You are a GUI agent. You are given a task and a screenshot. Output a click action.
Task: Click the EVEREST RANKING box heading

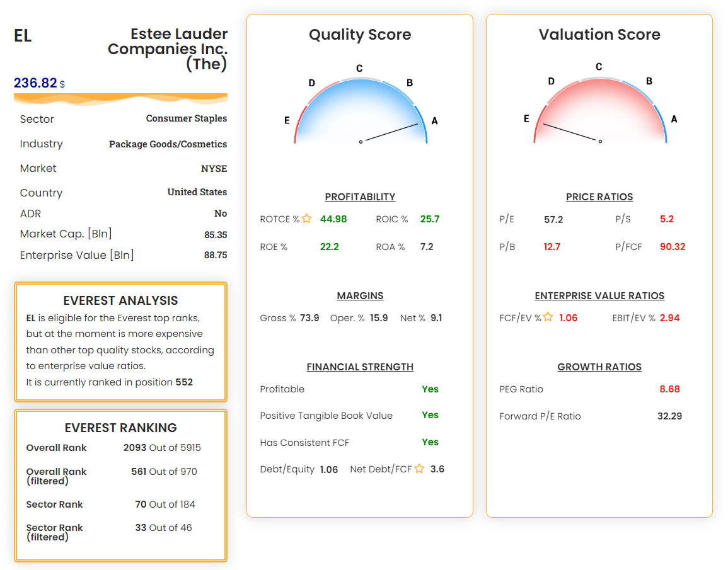click(x=121, y=428)
